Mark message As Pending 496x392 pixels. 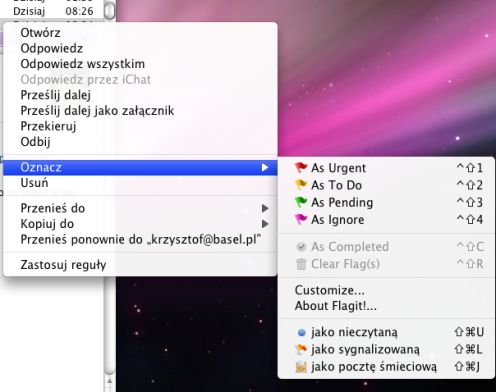(x=386, y=202)
